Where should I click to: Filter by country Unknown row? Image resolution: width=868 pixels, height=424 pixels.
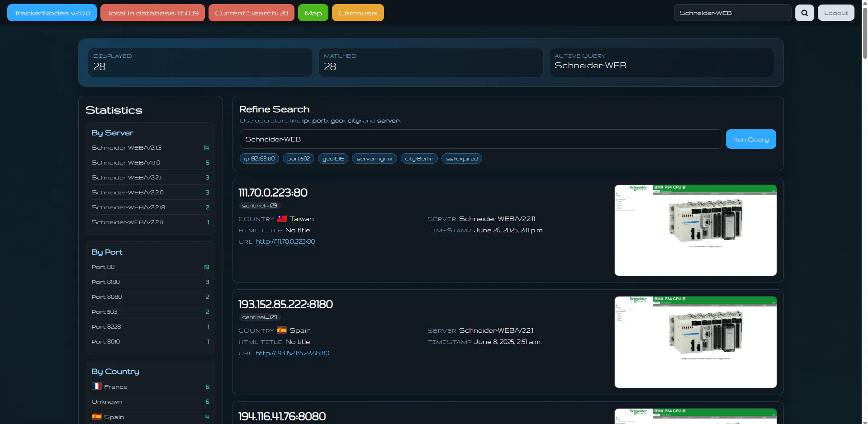tap(150, 402)
